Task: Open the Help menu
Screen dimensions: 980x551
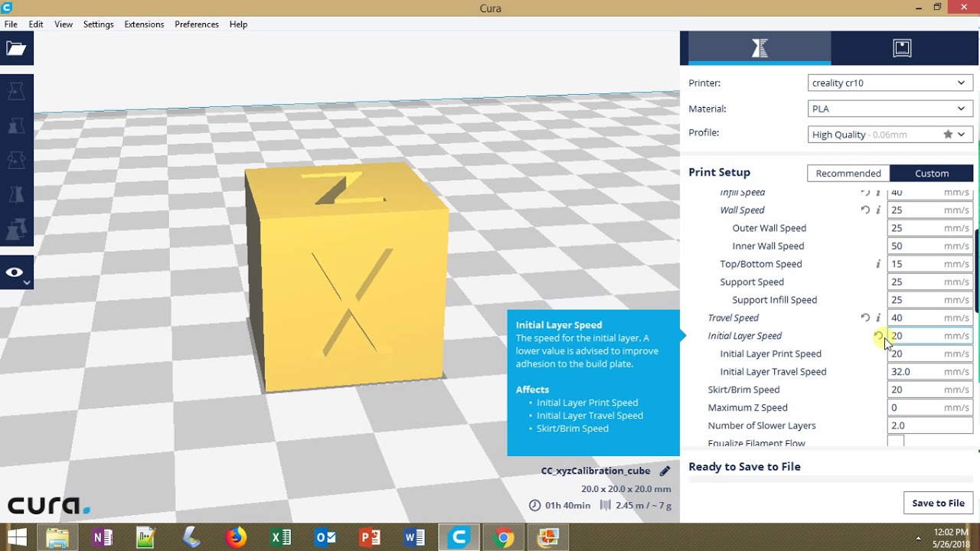Action: [238, 24]
